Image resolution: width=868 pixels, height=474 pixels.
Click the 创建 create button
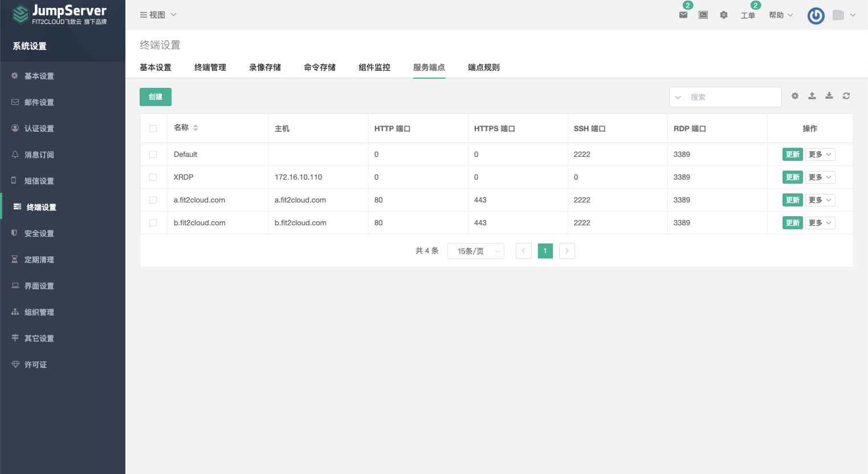point(155,96)
